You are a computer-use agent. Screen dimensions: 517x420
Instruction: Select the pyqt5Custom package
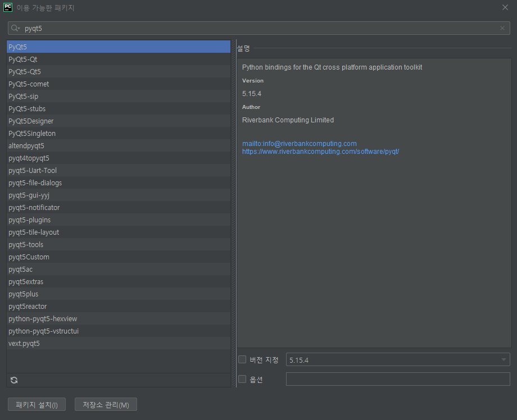point(119,257)
